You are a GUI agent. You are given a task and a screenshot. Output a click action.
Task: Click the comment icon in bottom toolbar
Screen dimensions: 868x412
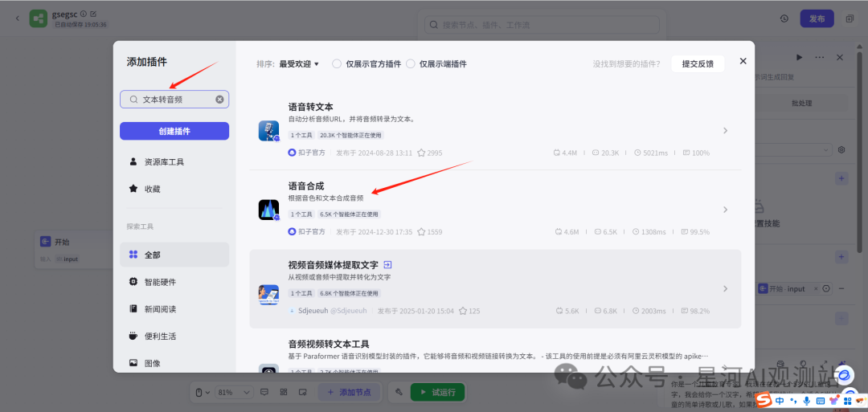[x=264, y=392]
